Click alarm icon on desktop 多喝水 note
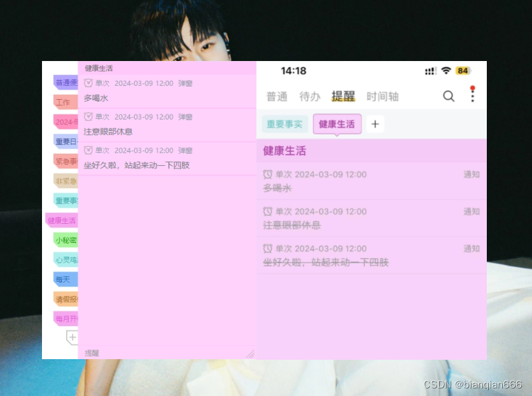 click(x=88, y=83)
